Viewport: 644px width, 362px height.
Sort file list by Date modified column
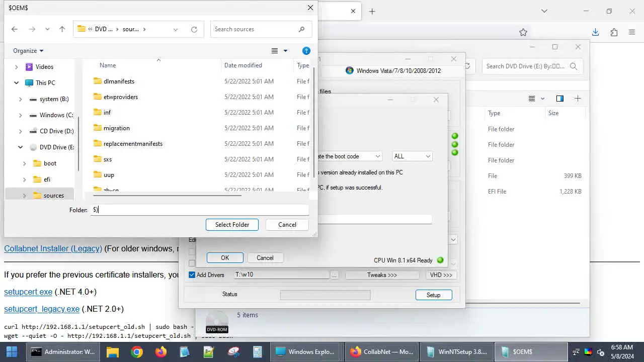point(243,65)
